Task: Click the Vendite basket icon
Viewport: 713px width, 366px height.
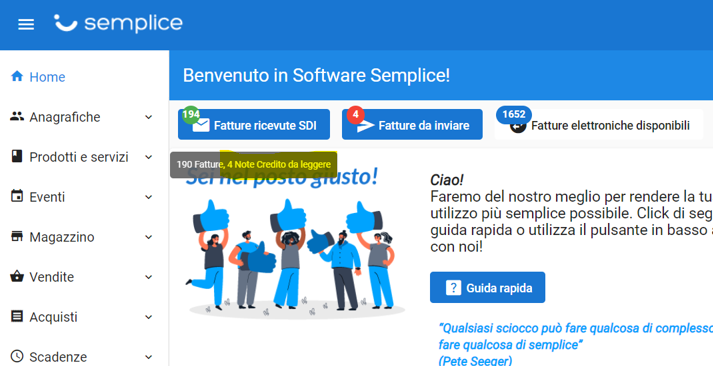Action: click(17, 276)
